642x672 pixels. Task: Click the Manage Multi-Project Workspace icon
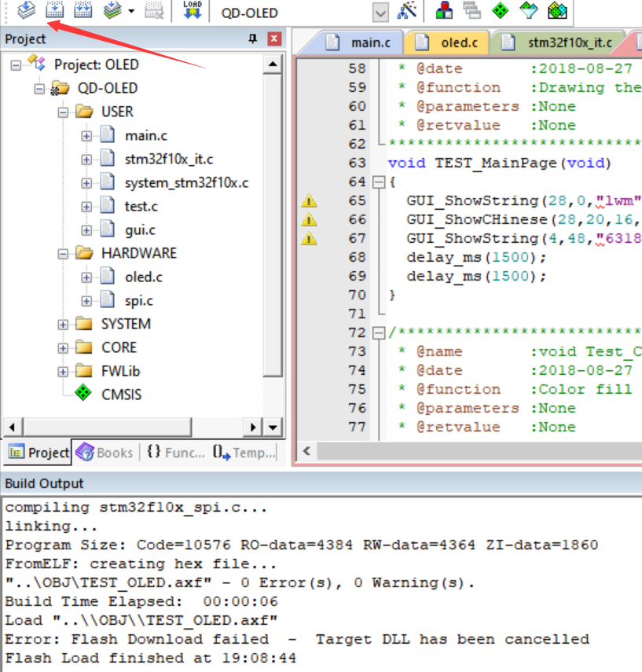471,10
